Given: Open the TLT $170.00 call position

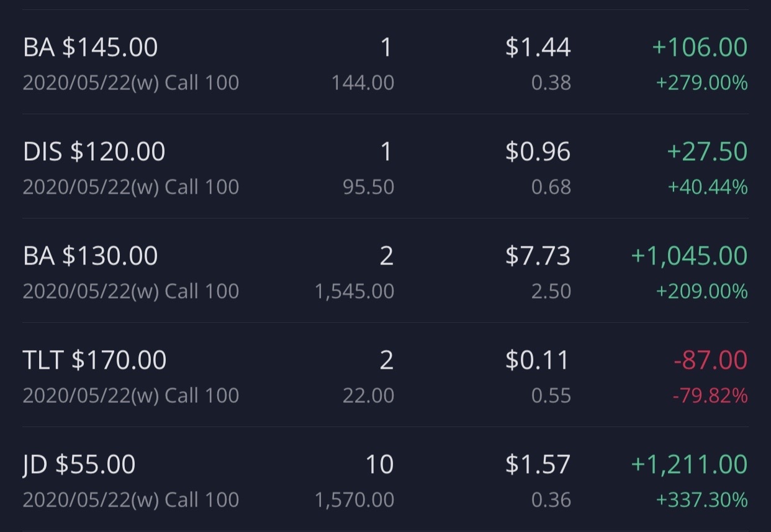Looking at the screenshot, I should pos(385,375).
